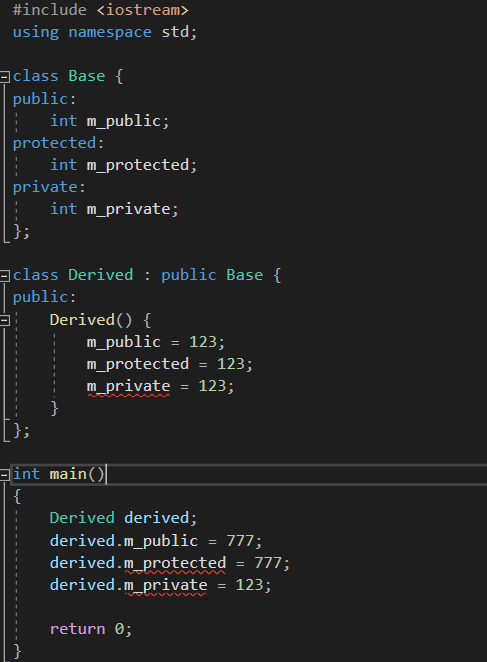Screen dimensions: 487x662
Task: Click the 'int m_protected;' declaration
Action: pos(123,165)
